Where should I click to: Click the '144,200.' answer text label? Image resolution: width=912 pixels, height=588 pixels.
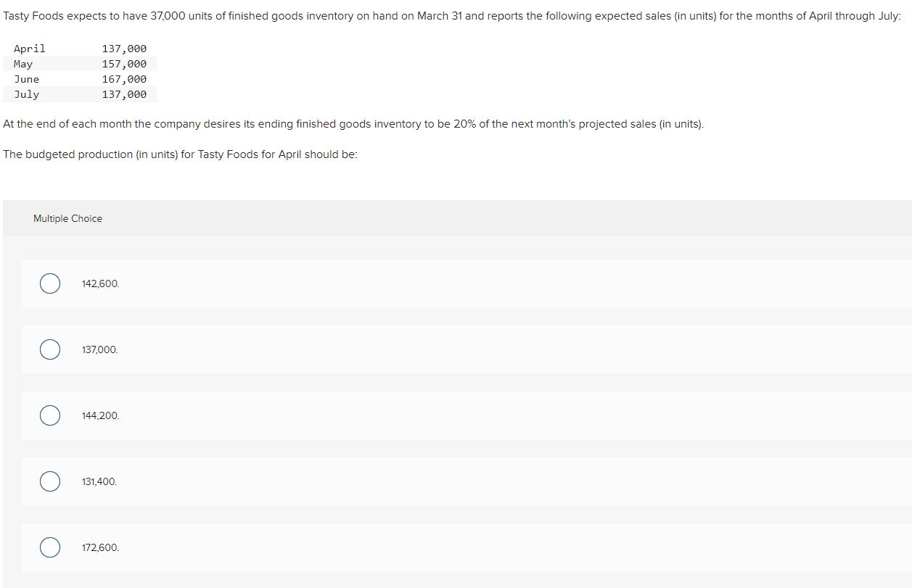pos(101,415)
